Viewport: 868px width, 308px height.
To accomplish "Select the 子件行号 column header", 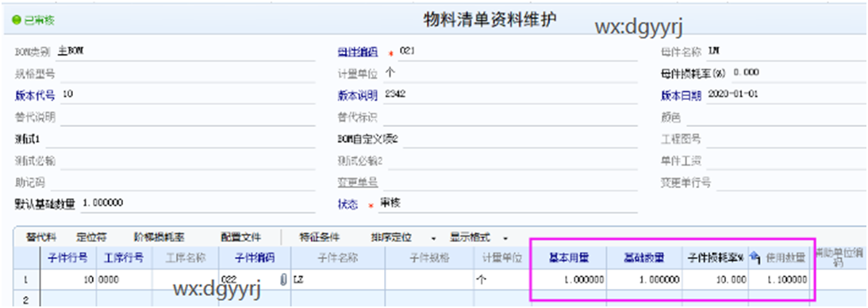I will [67, 257].
